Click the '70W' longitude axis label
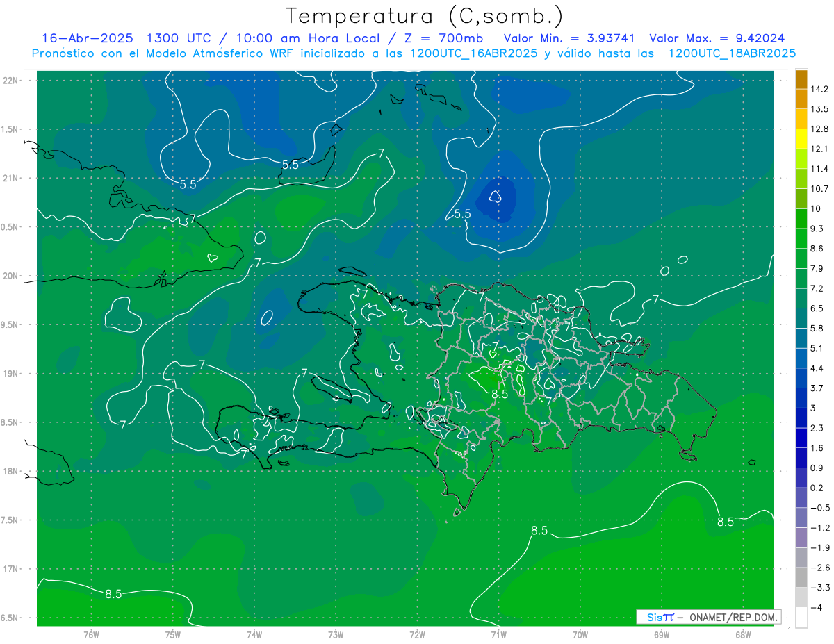Image resolution: width=834 pixels, height=644 pixels. [580, 635]
